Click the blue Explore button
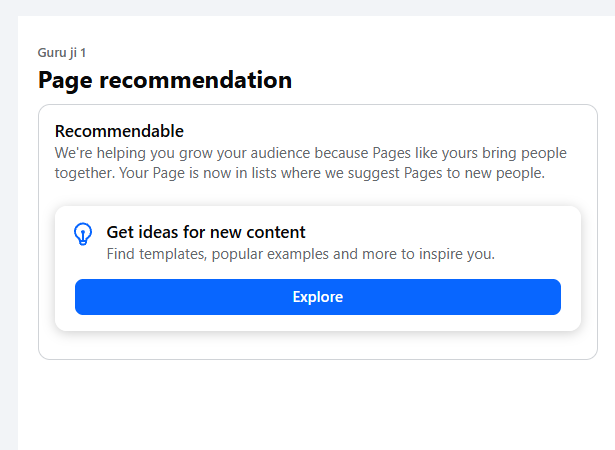Viewport: 615px width, 450px height. click(x=317, y=297)
